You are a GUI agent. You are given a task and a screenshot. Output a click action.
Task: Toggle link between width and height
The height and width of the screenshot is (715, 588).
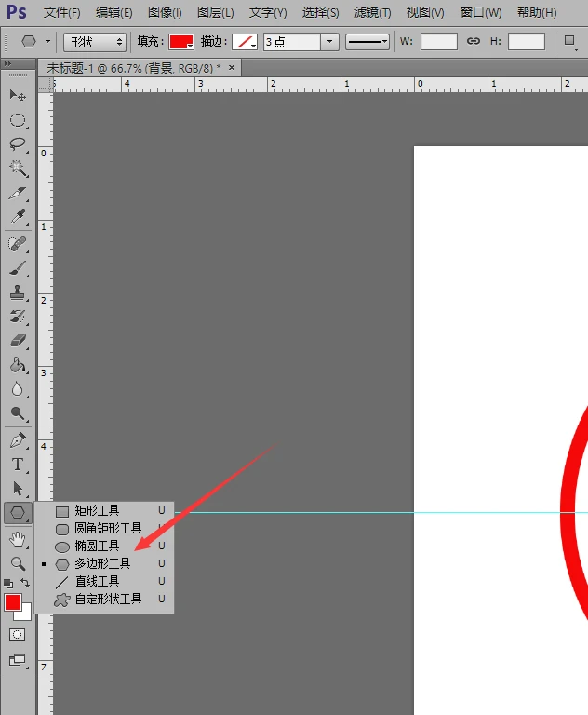[474, 41]
